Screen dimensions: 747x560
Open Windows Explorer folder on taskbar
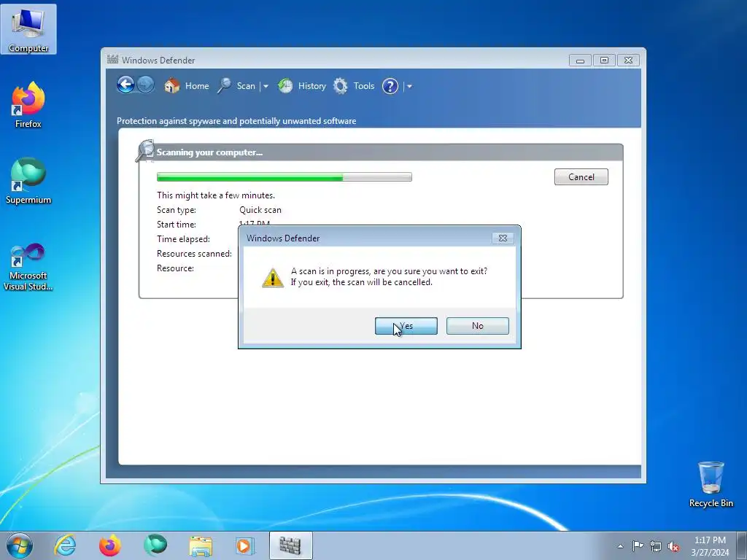pyautogui.click(x=201, y=545)
